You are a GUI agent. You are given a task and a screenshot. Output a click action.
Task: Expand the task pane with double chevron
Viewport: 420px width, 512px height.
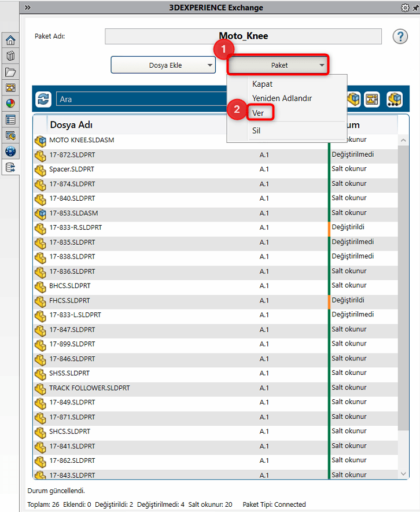pyautogui.click(x=27, y=8)
